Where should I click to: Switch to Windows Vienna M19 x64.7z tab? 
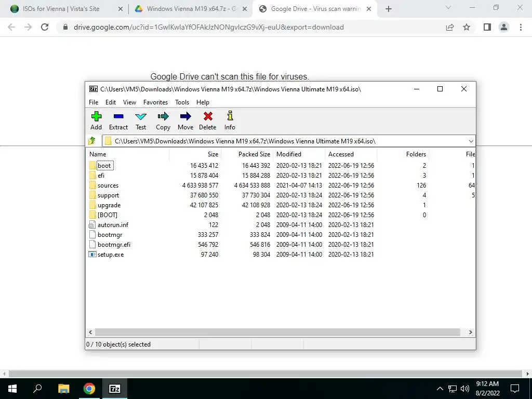click(x=191, y=9)
